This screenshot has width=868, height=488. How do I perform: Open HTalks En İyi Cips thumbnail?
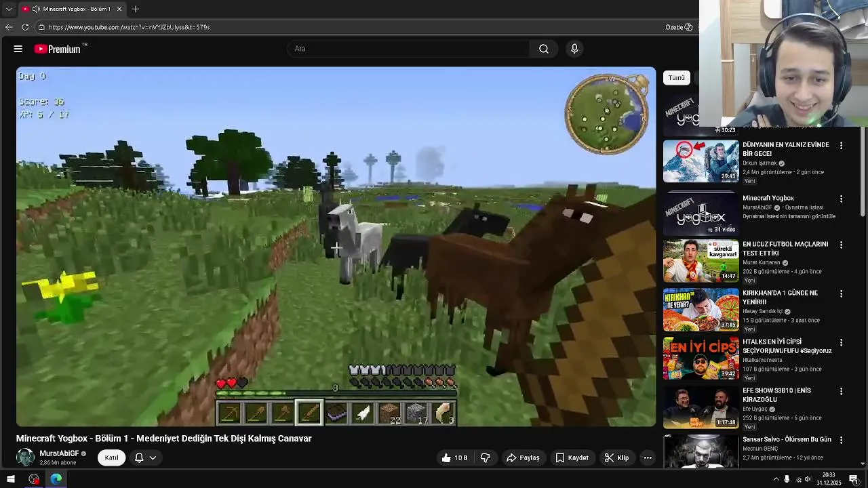click(701, 359)
